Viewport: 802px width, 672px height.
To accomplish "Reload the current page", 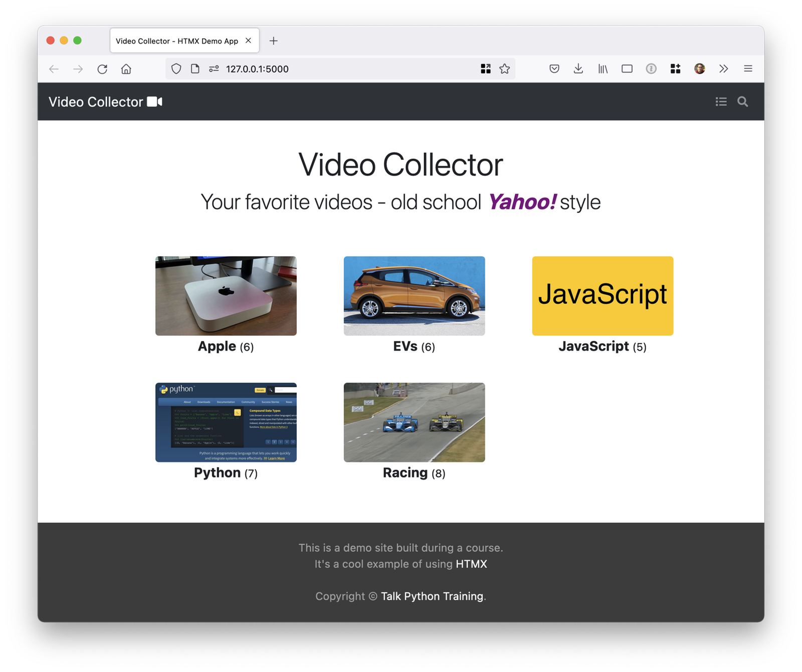I will click(102, 69).
